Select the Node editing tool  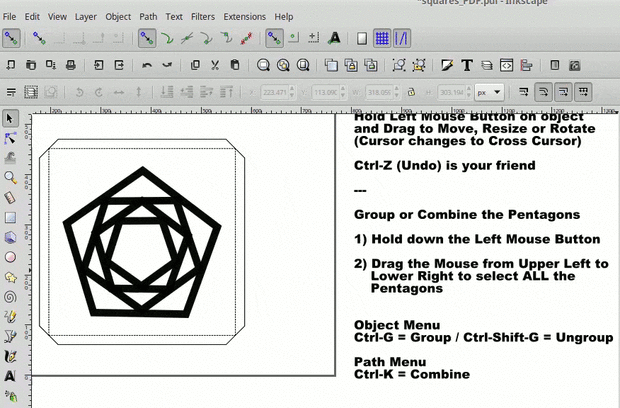[10, 138]
